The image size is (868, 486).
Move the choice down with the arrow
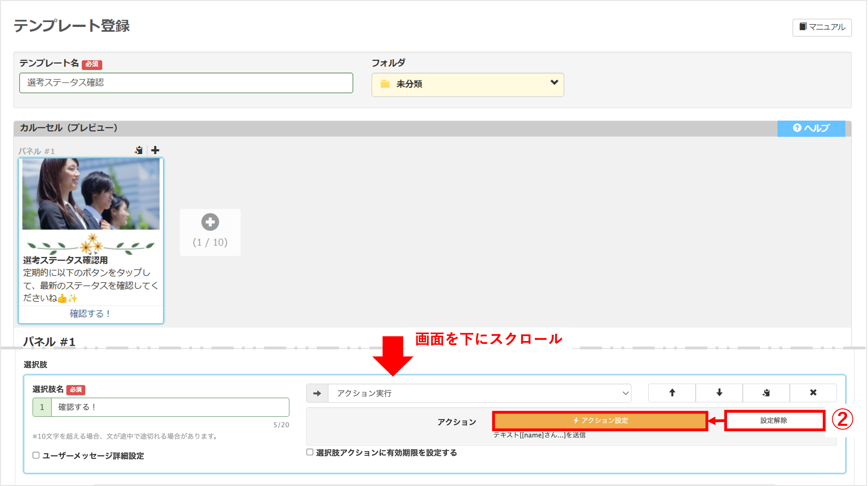pyautogui.click(x=719, y=393)
